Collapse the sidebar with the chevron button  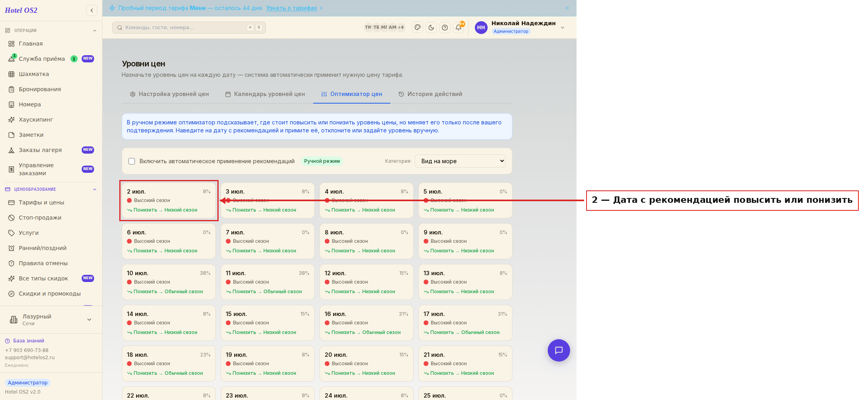pyautogui.click(x=92, y=10)
